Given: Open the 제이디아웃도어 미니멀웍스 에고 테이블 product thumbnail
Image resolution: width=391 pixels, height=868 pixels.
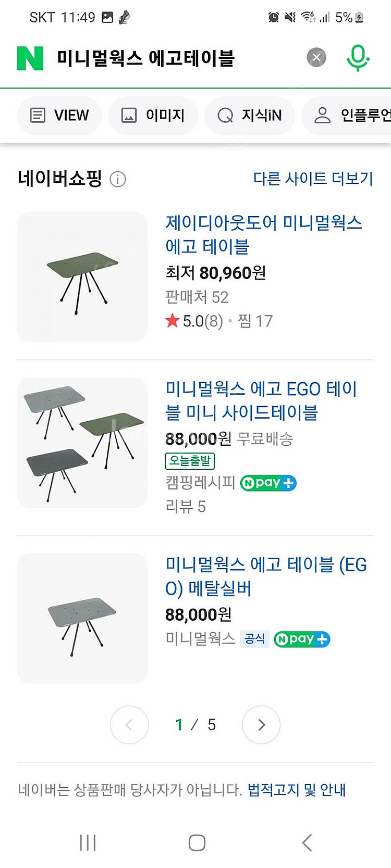Looking at the screenshot, I should [82, 276].
